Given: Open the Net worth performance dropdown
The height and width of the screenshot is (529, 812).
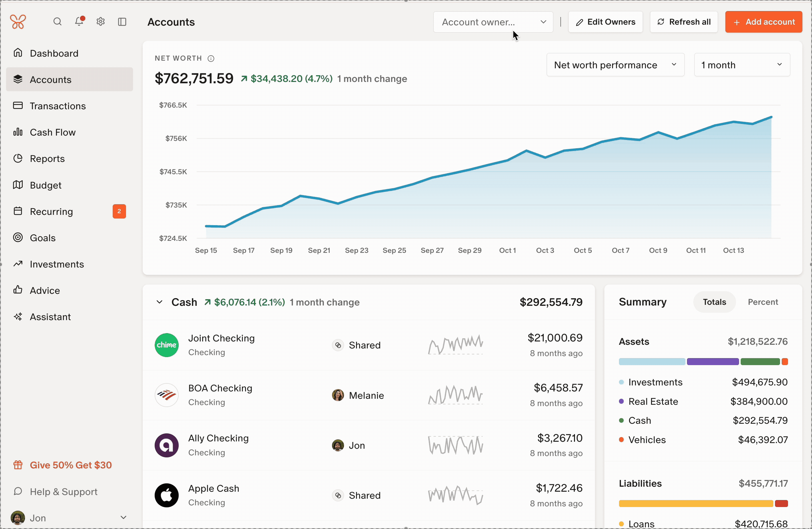Looking at the screenshot, I should tap(615, 65).
